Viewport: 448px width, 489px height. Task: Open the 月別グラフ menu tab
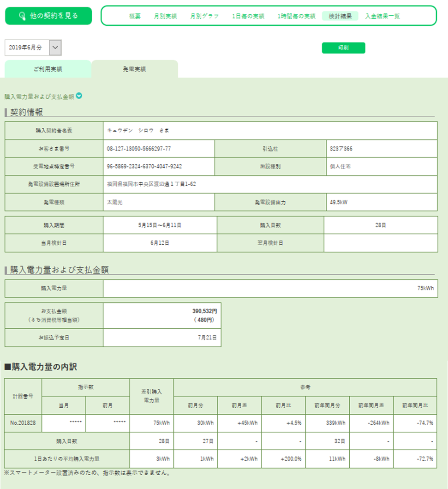pos(204,16)
